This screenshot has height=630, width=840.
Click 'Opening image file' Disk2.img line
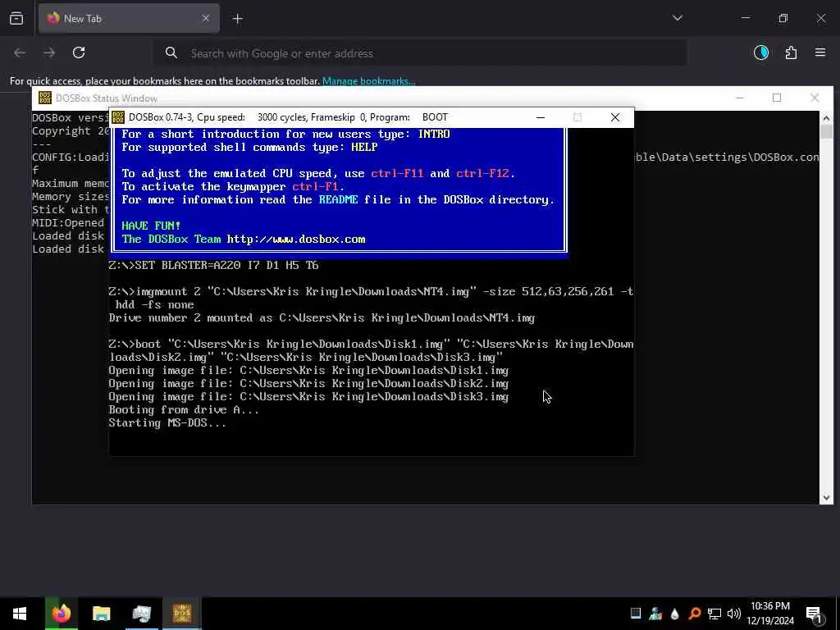pos(308,384)
